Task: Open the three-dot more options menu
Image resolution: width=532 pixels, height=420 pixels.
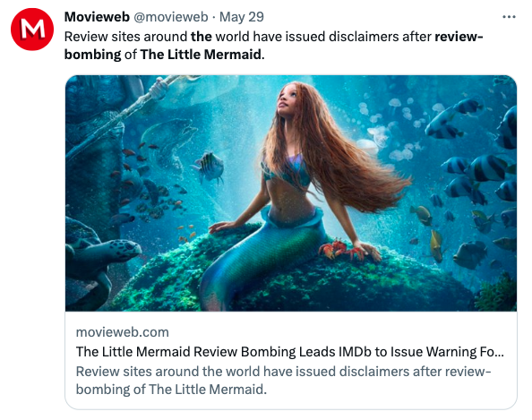Action: (509, 17)
